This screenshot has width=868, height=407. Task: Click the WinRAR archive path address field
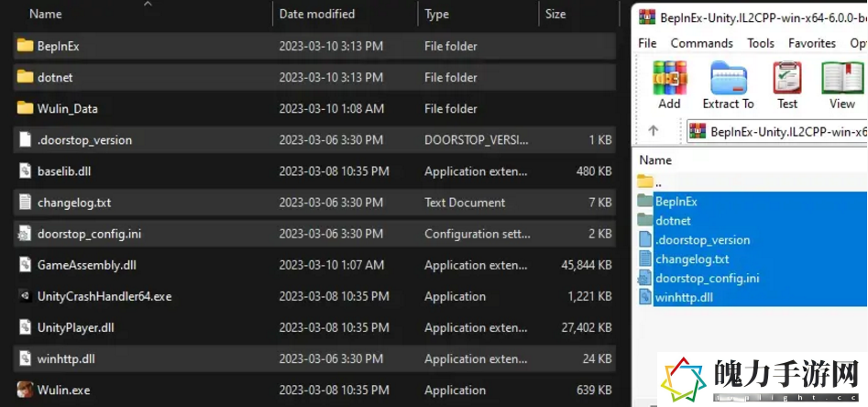[777, 131]
